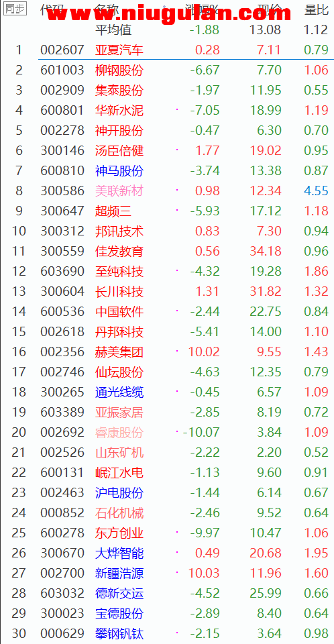Click the dot marker beside 汤臣倍健
Viewport: 334px width, 644px height.
point(177,150)
